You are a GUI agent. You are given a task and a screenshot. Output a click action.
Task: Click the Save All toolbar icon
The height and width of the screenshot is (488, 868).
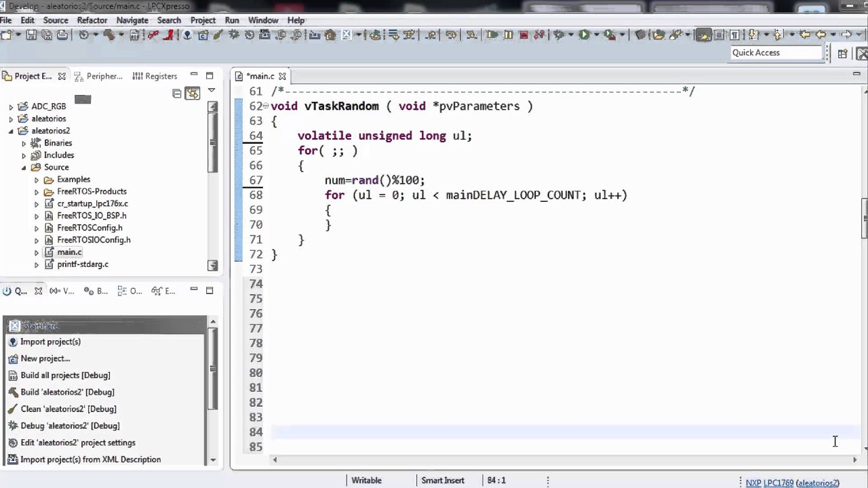[46, 35]
